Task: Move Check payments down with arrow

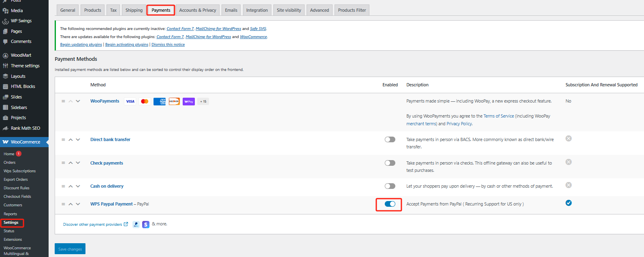Action: click(x=78, y=163)
